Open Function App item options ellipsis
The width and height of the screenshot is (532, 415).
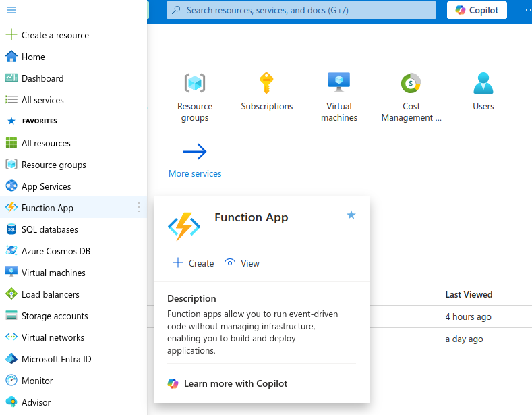tap(139, 208)
